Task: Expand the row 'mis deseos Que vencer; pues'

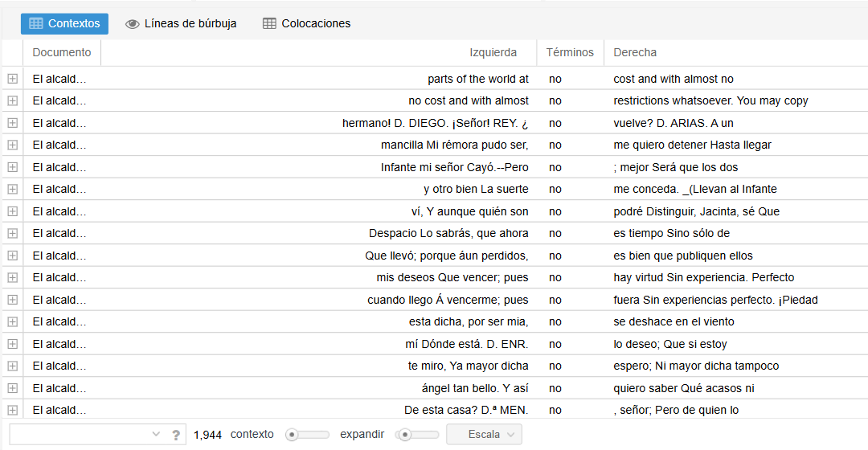Action: click(13, 277)
